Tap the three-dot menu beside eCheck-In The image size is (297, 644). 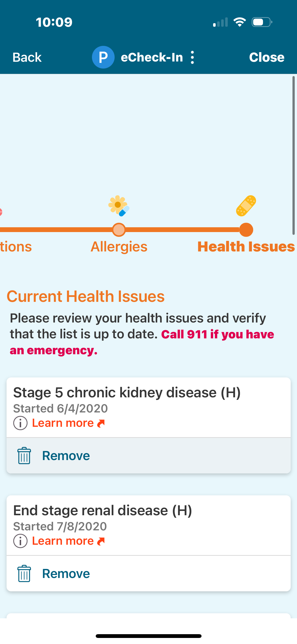(192, 57)
